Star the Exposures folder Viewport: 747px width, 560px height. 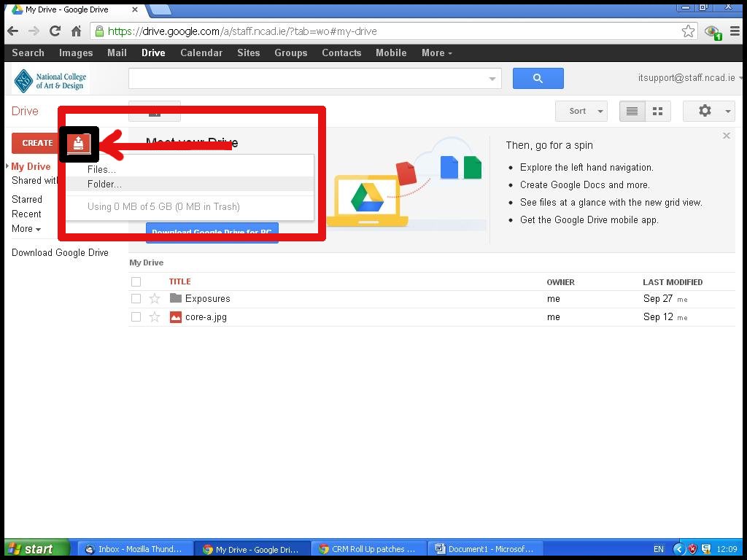(155, 298)
